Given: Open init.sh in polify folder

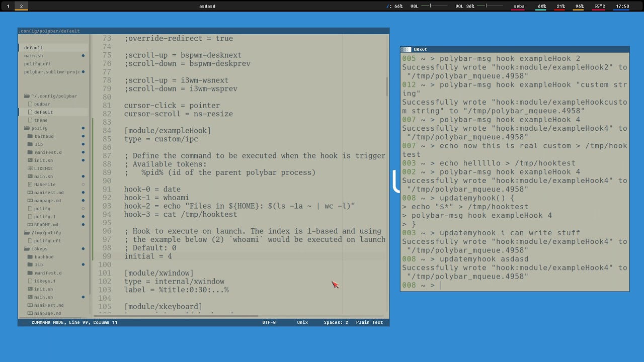Looking at the screenshot, I should point(43,160).
